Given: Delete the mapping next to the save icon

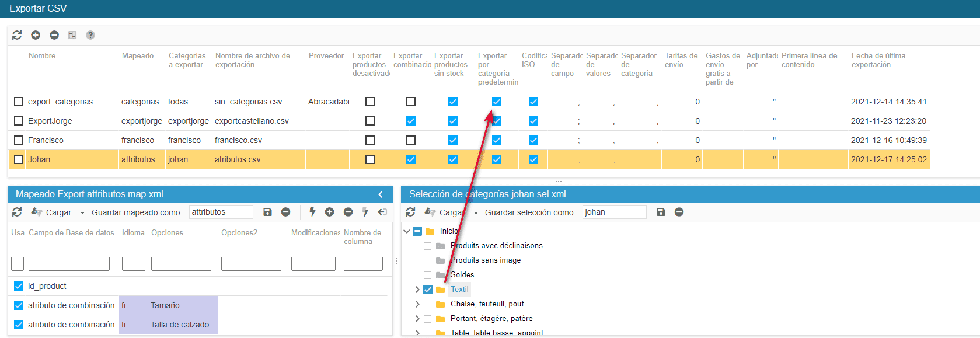Looking at the screenshot, I should coord(286,212).
